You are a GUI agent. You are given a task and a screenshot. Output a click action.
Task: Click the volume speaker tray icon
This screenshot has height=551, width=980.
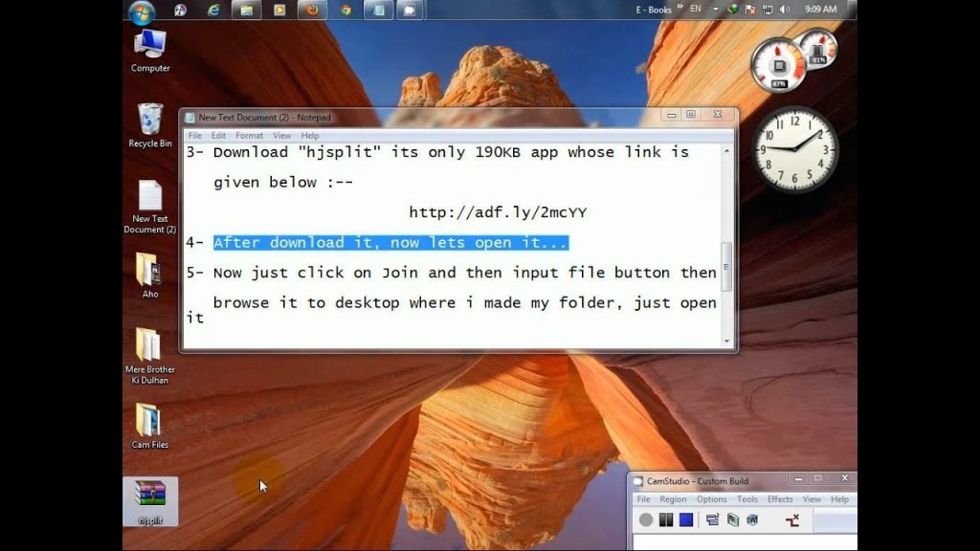click(x=785, y=10)
